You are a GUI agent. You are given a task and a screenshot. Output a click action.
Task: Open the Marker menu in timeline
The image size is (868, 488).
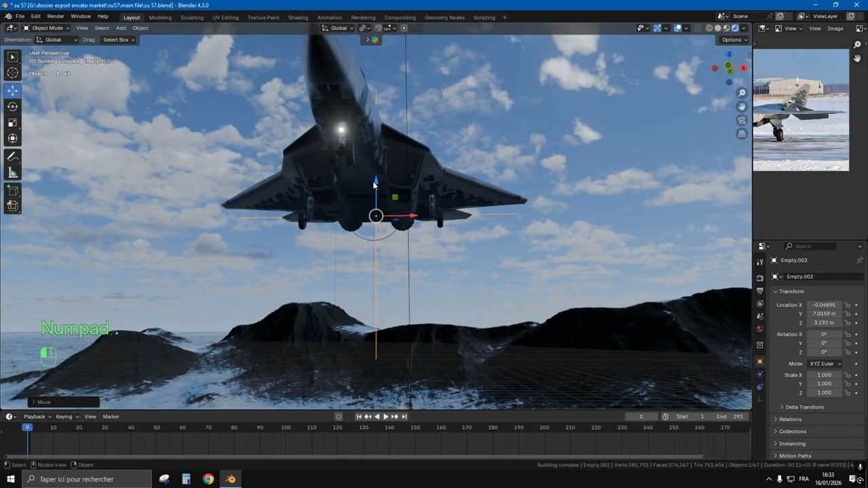pos(111,416)
